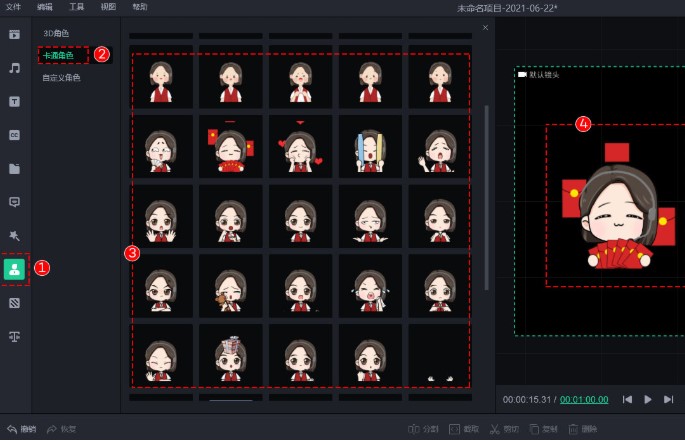685x441 pixels.
Task: Choose the character holding red envelopes thumbnail
Action: tap(230, 147)
